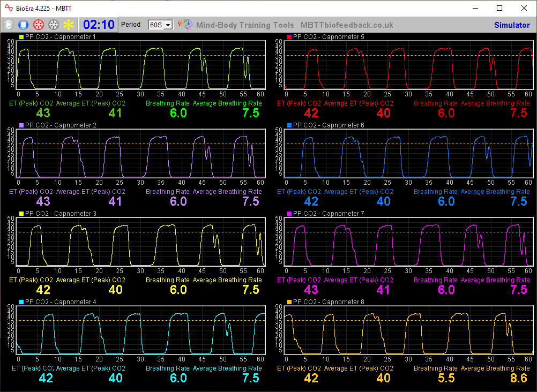Click the Breathing Rate value on Capnometer 3

178,289
